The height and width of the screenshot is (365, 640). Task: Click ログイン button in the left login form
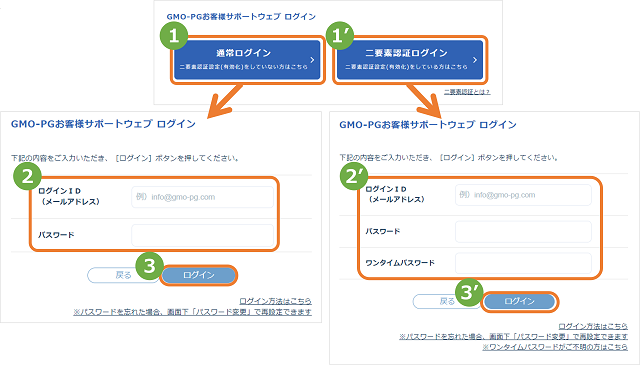tap(199, 275)
